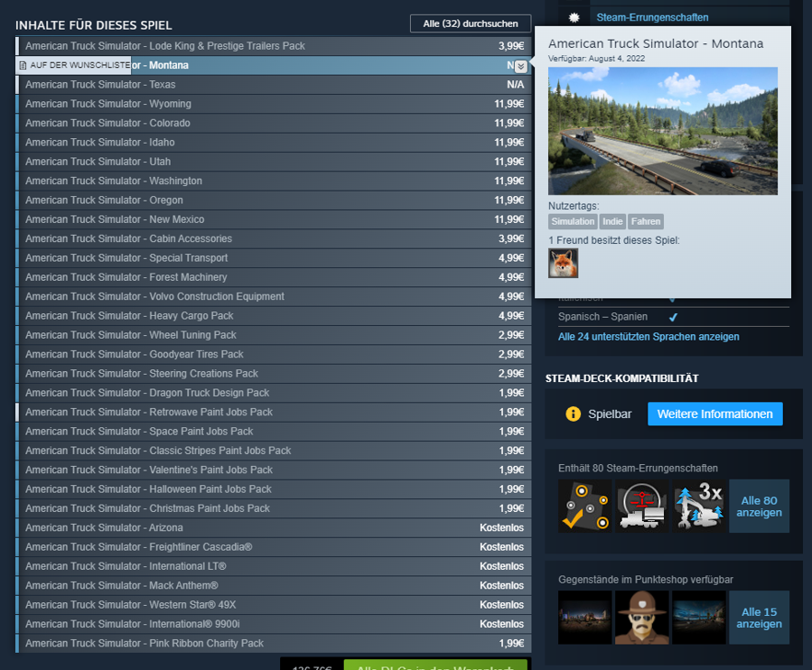Select the Wyoming DLC row
Image resolution: width=812 pixels, height=670 pixels.
coord(274,104)
